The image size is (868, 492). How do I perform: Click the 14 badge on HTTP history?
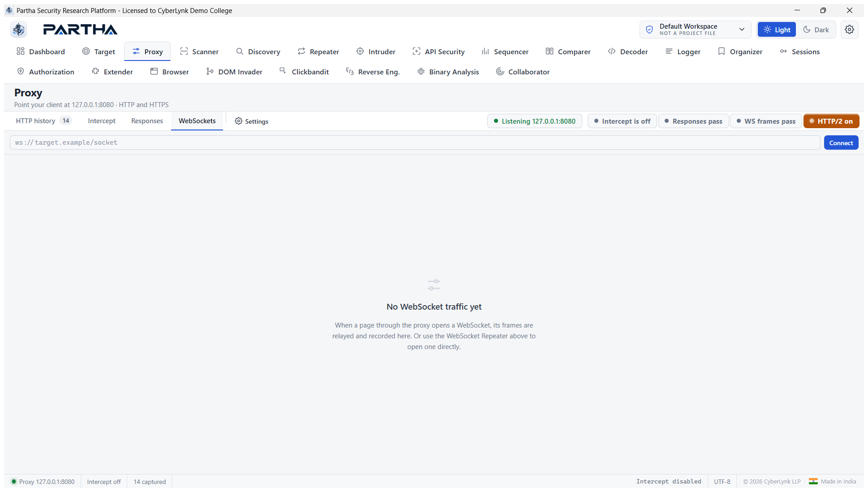[x=66, y=121]
